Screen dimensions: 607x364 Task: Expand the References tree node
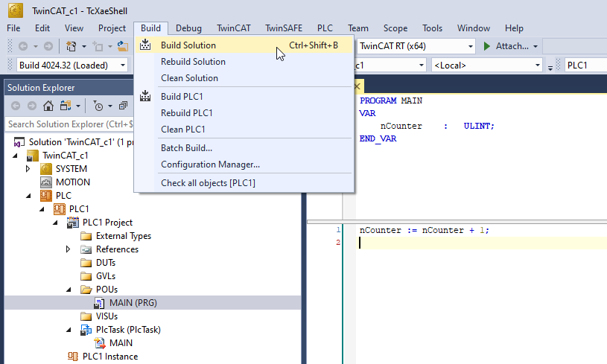[68, 249]
